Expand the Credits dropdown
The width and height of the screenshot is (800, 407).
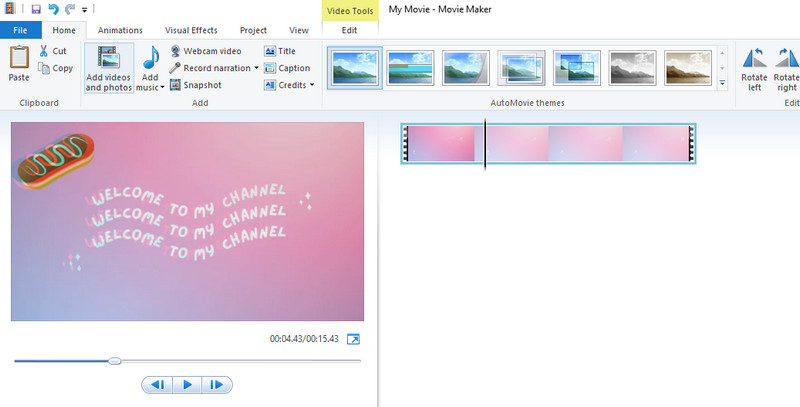tap(312, 85)
